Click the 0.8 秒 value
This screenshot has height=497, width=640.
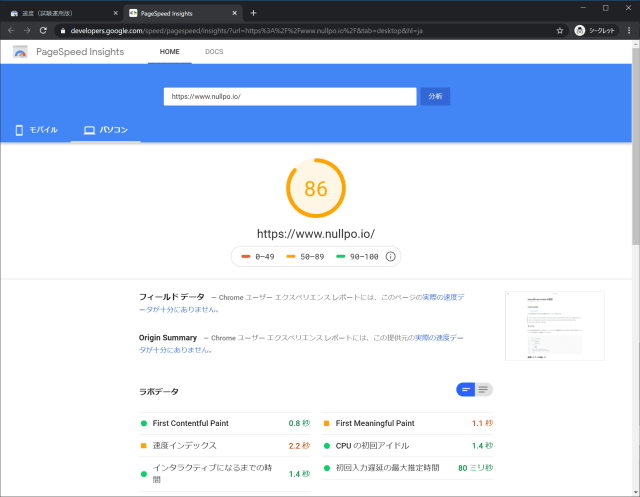click(299, 423)
